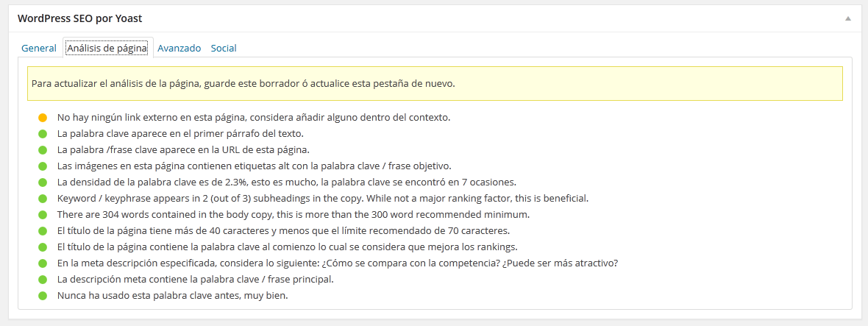Open the Avanzado tab
This screenshot has height=326, width=868.
(x=179, y=48)
